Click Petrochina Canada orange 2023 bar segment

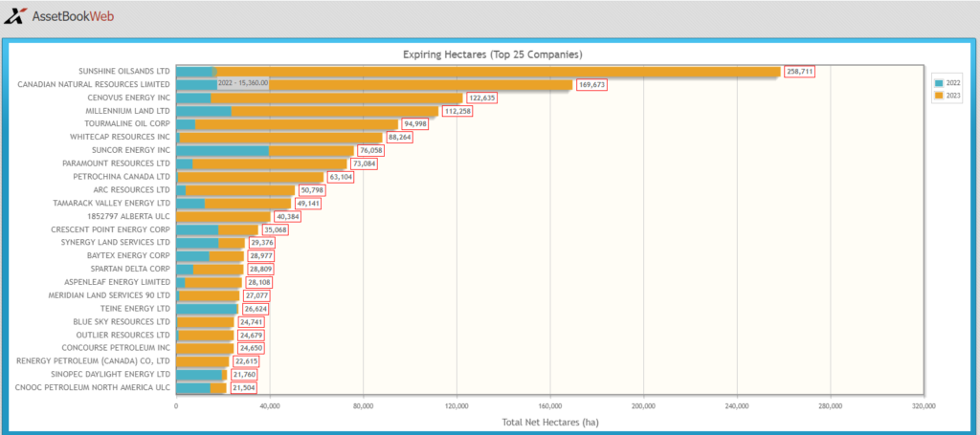(251, 177)
